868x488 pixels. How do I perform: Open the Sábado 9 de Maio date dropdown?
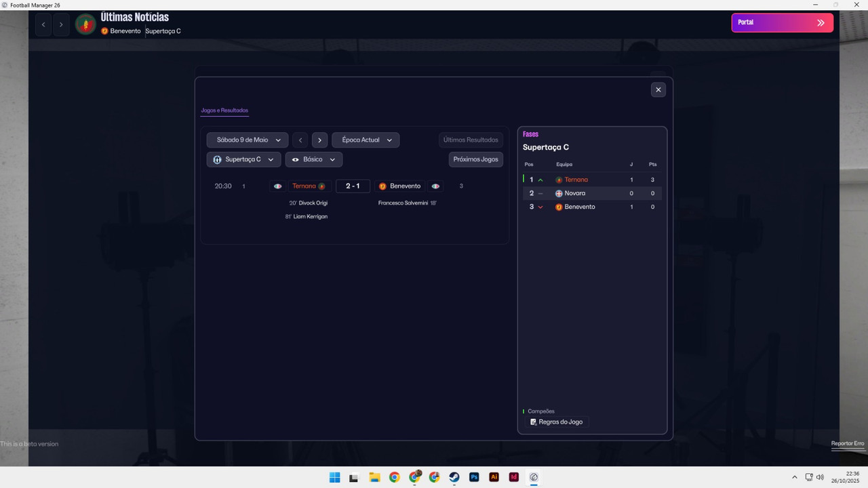(248, 140)
